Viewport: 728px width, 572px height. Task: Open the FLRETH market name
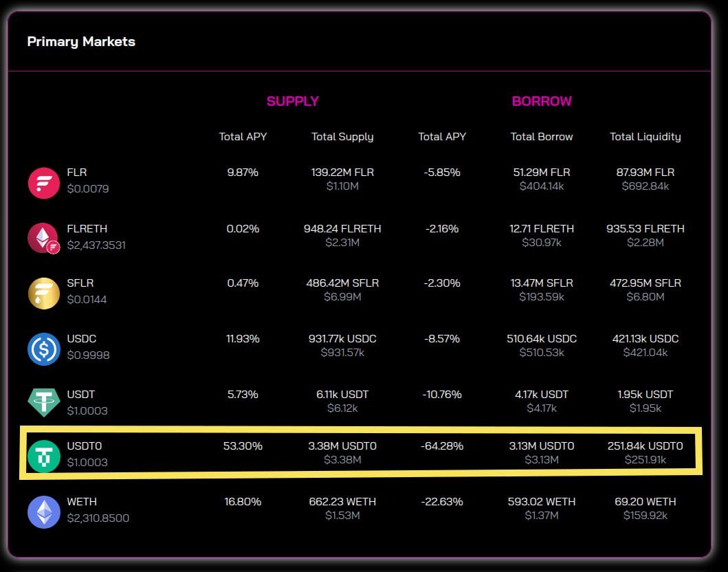click(x=87, y=229)
